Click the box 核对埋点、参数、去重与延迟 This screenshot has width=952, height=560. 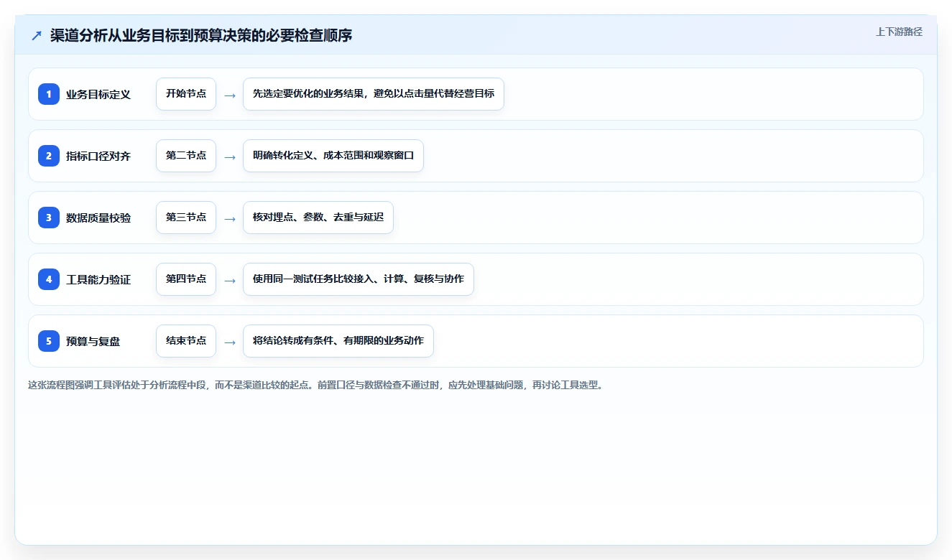click(318, 218)
